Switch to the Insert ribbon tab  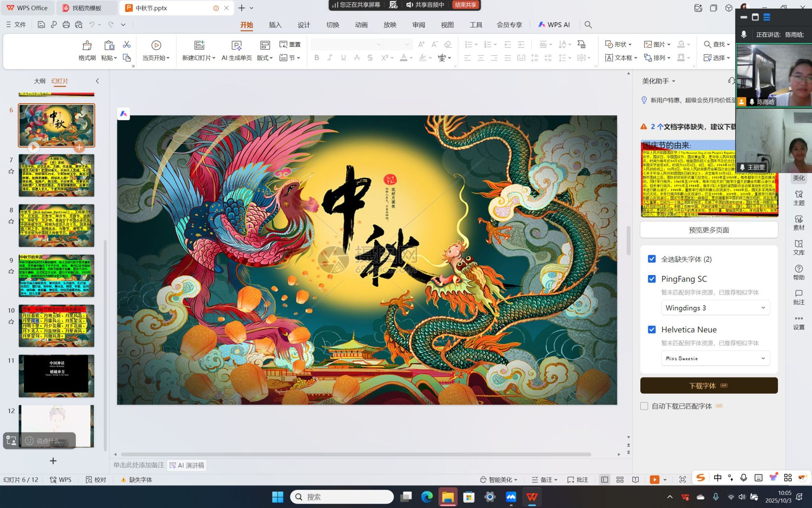point(275,25)
